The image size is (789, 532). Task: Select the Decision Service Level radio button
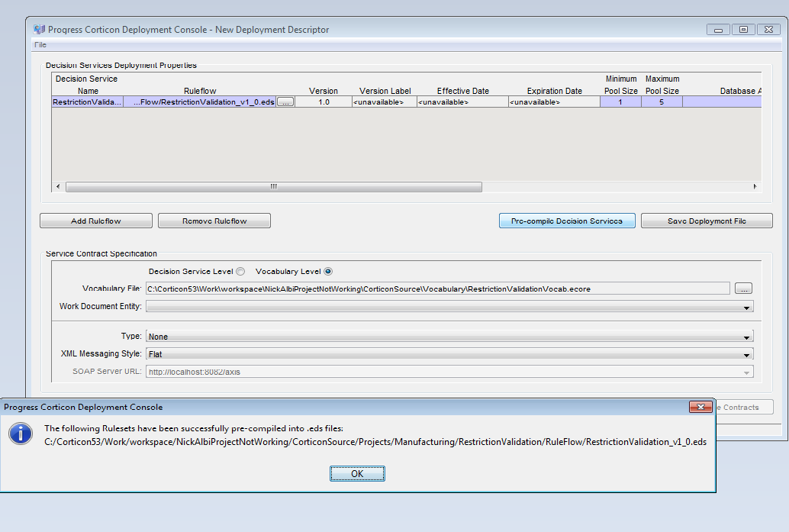(240, 271)
